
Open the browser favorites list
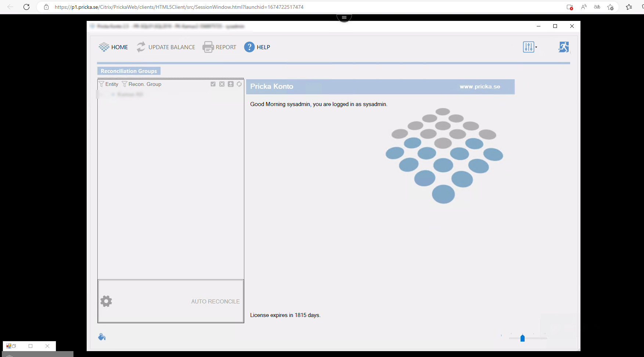tap(629, 7)
